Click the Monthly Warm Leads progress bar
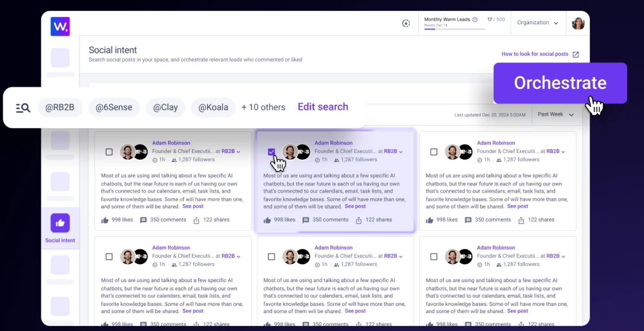The height and width of the screenshot is (331, 644). point(455,29)
